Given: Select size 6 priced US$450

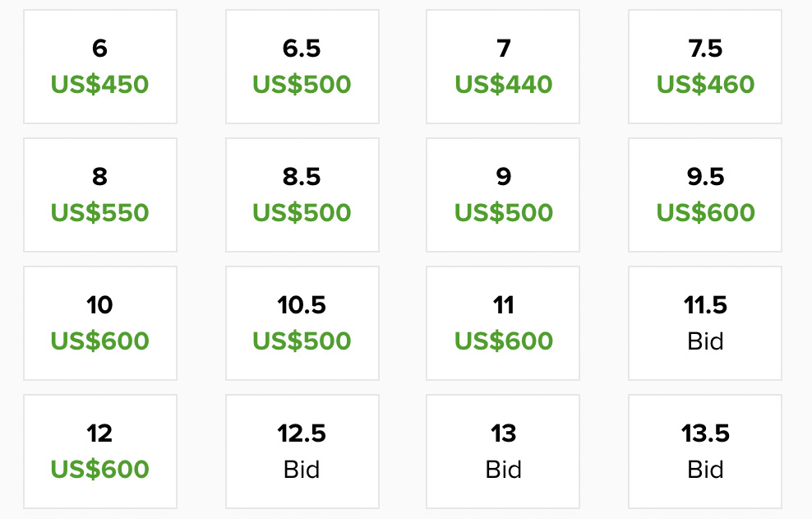Looking at the screenshot, I should [100, 67].
